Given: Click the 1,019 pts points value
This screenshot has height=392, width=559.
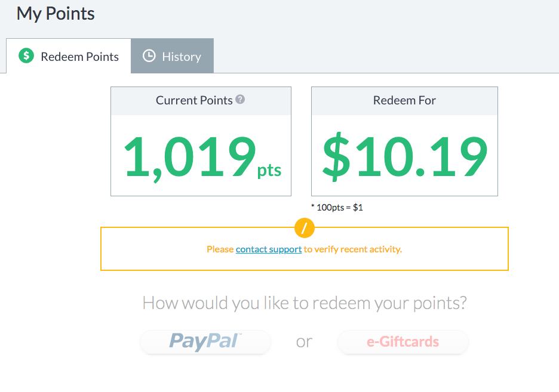Looking at the screenshot, I should pos(202,158).
